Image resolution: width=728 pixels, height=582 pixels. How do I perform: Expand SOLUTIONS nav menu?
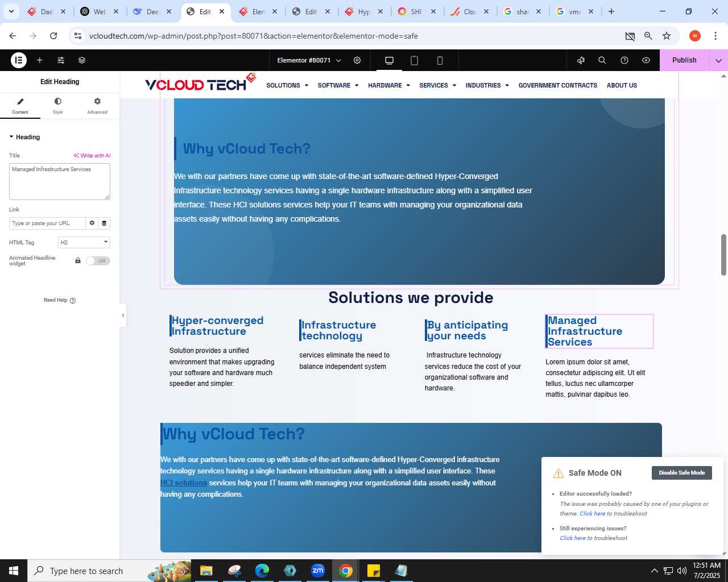[287, 85]
